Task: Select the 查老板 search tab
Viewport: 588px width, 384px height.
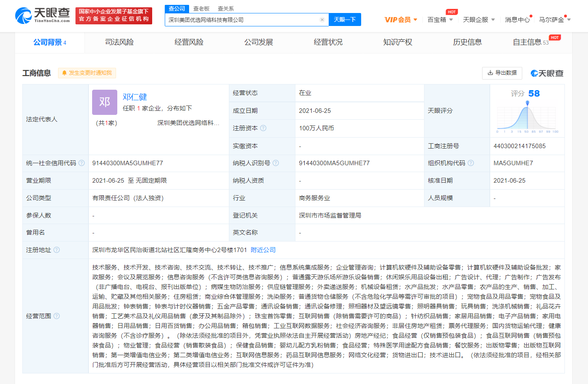Action: (201, 9)
